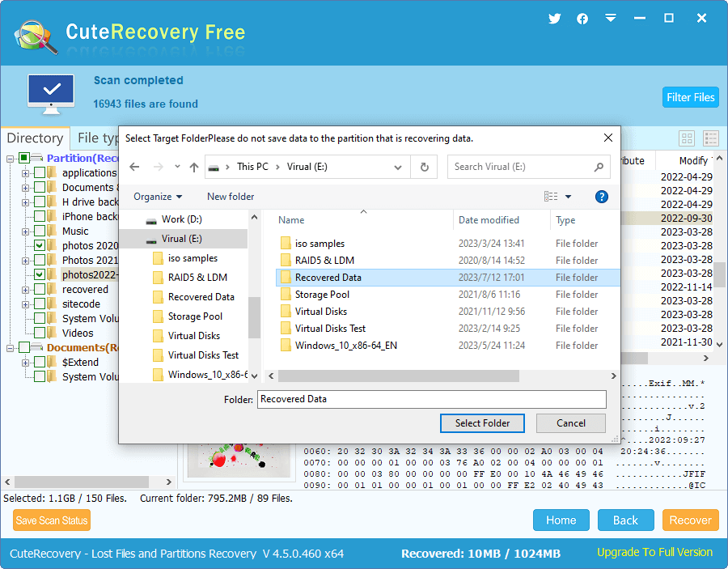Expand the applications tree node
728x569 pixels.
click(26, 173)
